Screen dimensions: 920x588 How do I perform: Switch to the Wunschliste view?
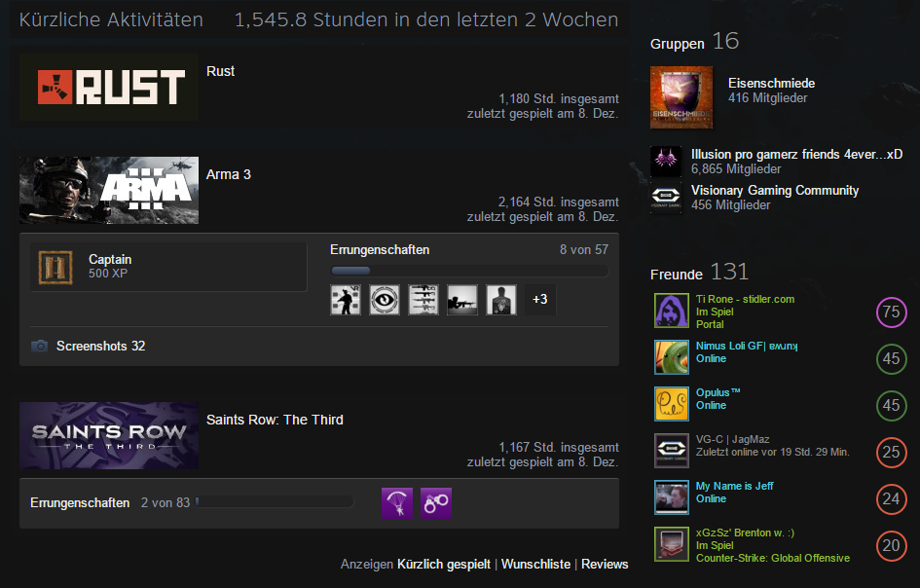pos(535,564)
